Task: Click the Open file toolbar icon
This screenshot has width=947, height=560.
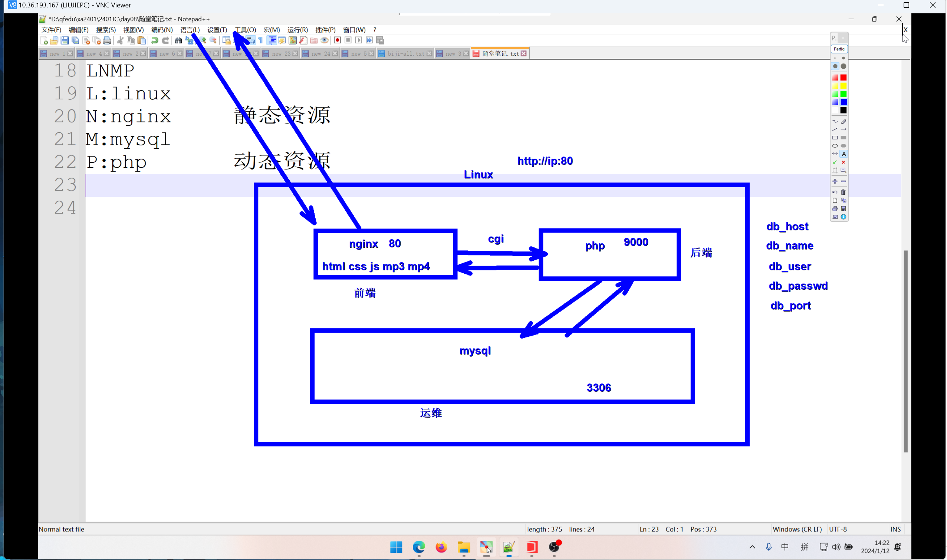Action: (x=54, y=40)
